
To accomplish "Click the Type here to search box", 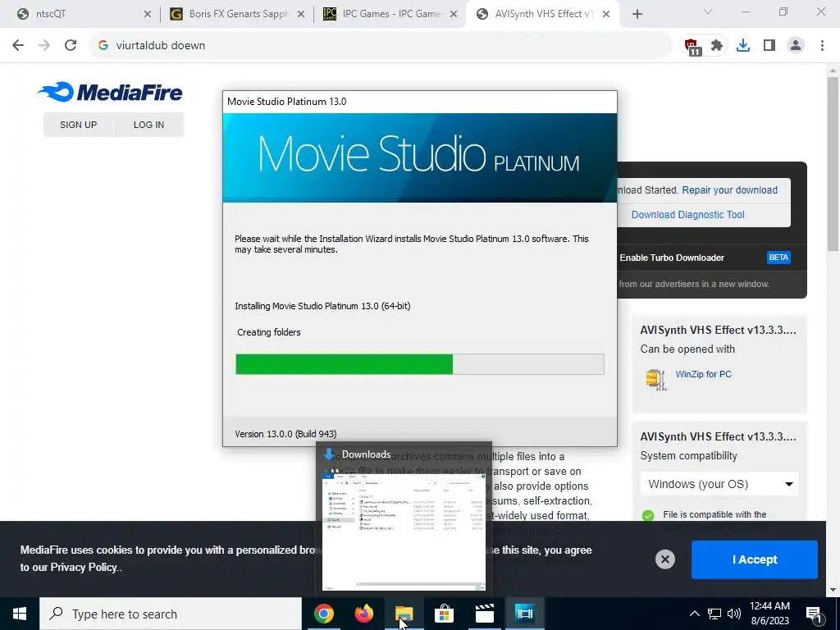I will (171, 614).
